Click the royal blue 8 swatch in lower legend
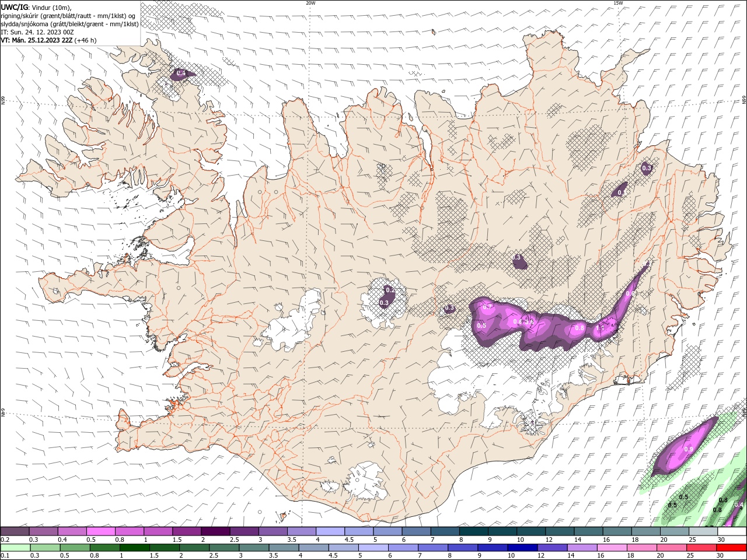 [x=463, y=548]
